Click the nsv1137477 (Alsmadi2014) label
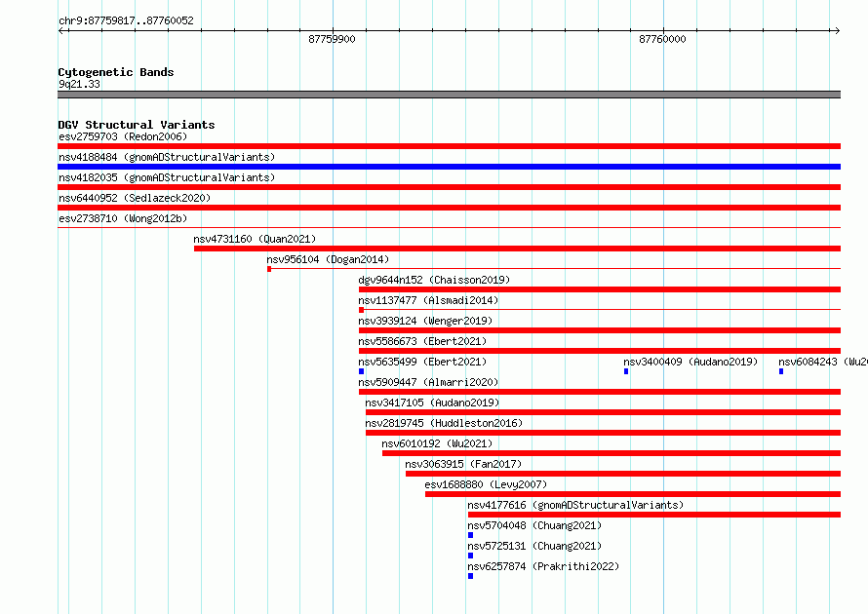Viewport: 868px width, 614px height. pyautogui.click(x=428, y=300)
